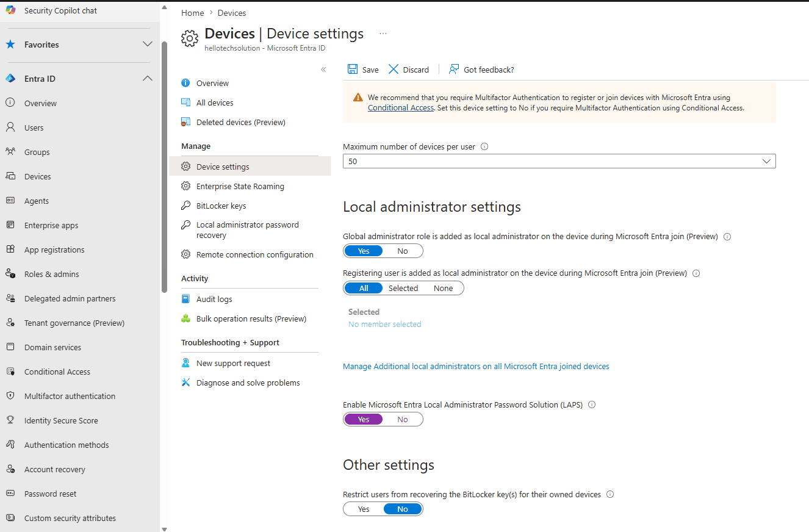809x532 pixels.
Task: Click the Multifactor authentication shield icon
Action: [10, 396]
